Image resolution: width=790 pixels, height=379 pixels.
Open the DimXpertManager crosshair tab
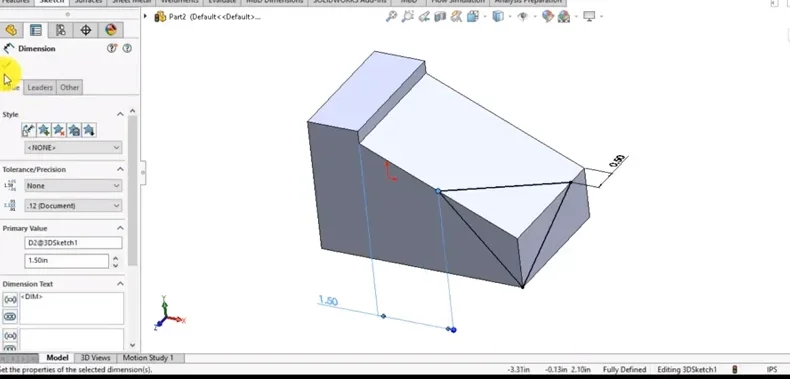click(86, 30)
